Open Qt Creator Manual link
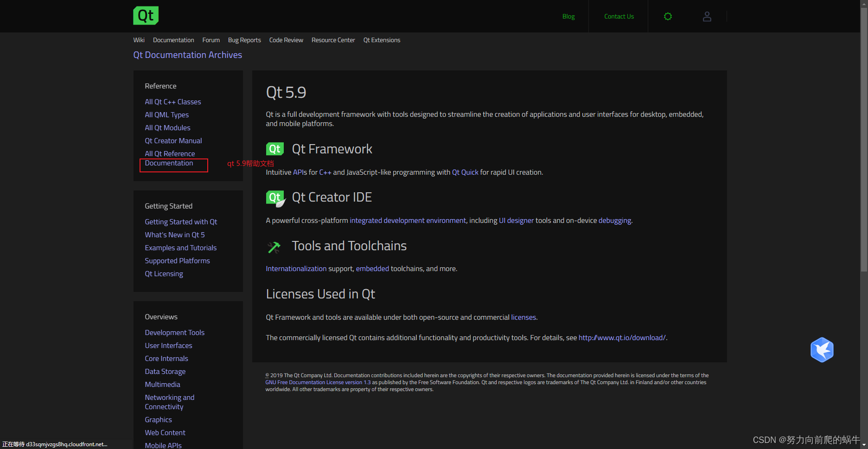The width and height of the screenshot is (868, 449). pos(173,140)
